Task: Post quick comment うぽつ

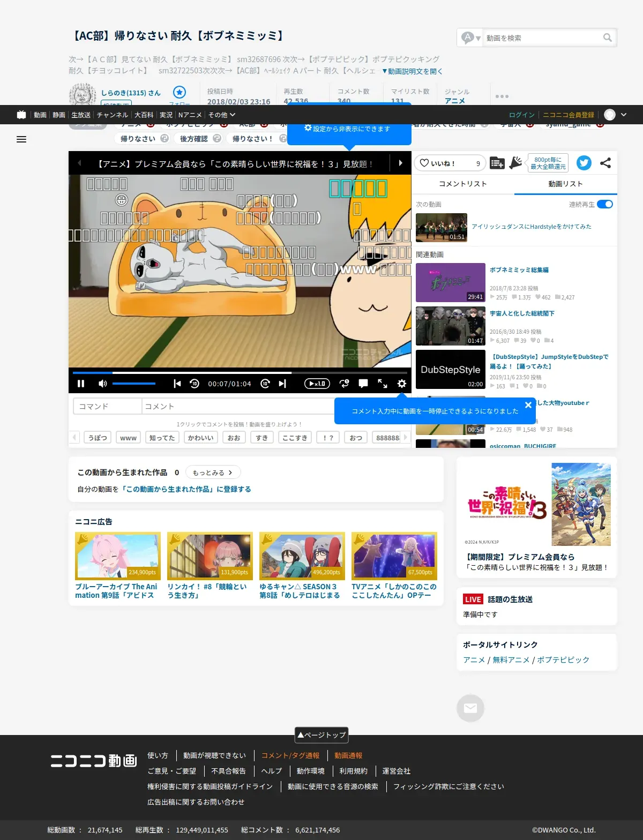Action: point(98,438)
